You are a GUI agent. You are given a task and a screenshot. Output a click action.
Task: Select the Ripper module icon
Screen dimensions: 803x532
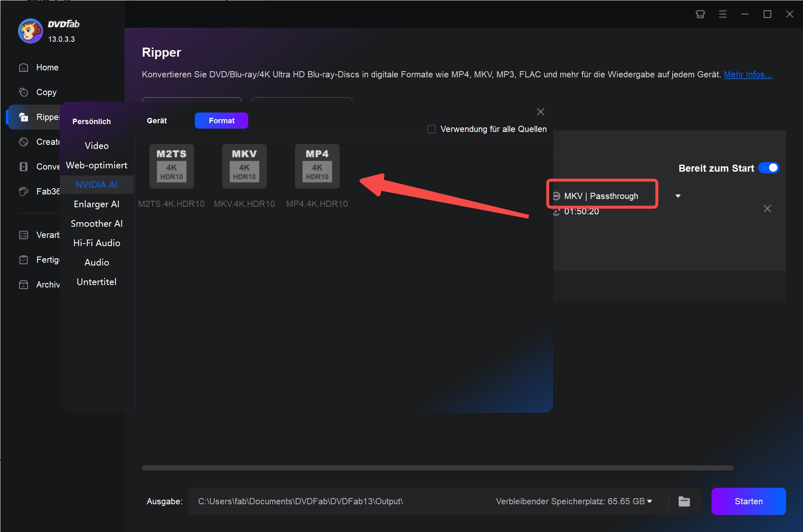[x=24, y=117]
